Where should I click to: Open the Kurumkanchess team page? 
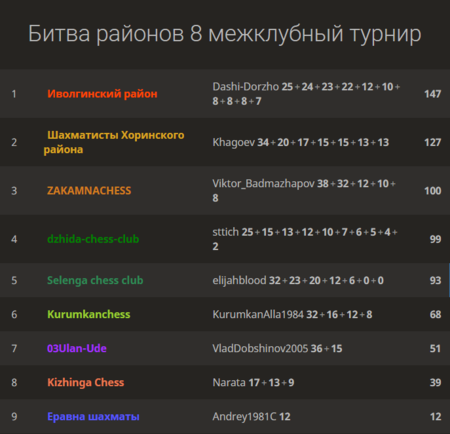click(x=89, y=314)
